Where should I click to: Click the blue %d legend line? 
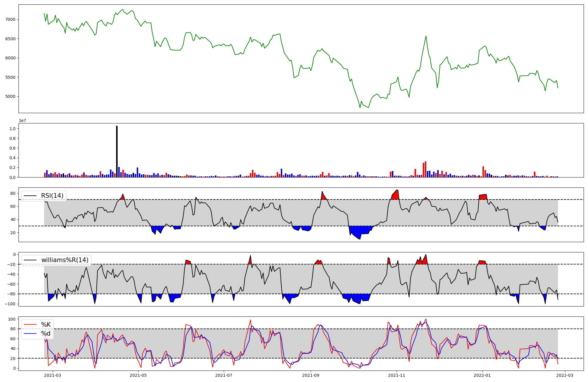pyautogui.click(x=30, y=334)
